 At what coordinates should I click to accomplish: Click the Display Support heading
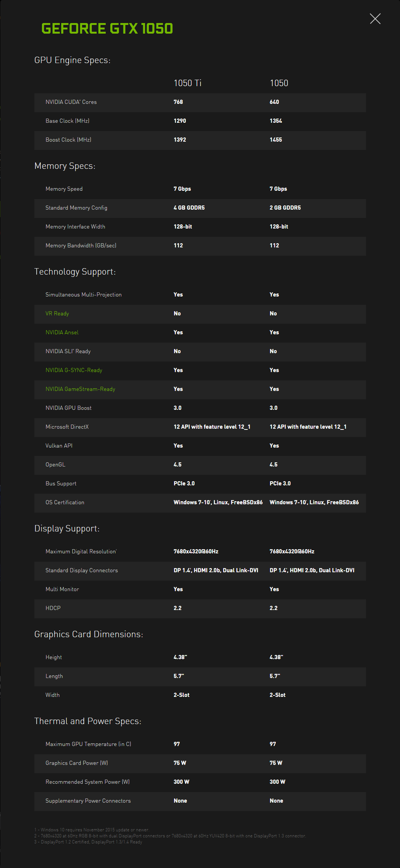[67, 529]
